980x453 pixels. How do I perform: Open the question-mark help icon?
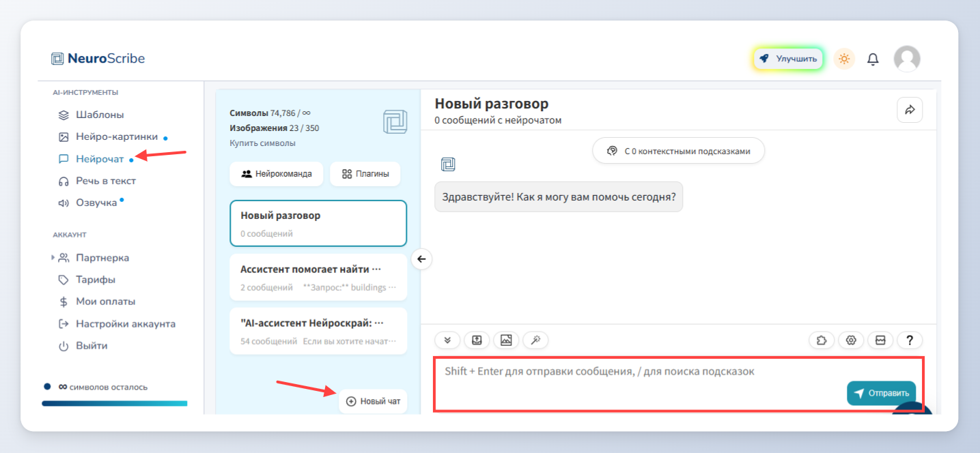(x=910, y=340)
